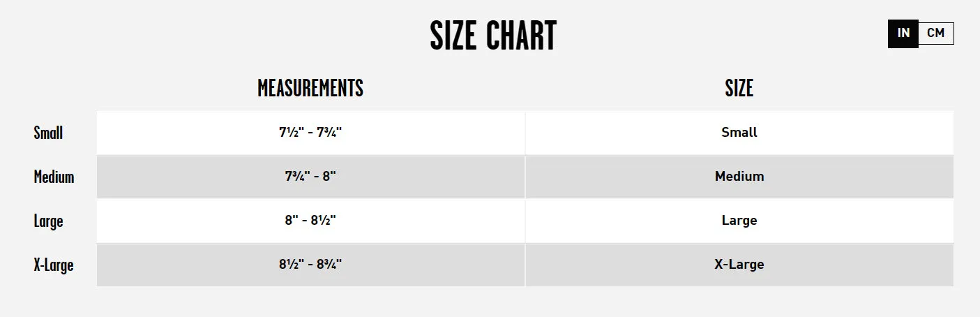Select the 7¾" - 8" measurement cell

310,177
